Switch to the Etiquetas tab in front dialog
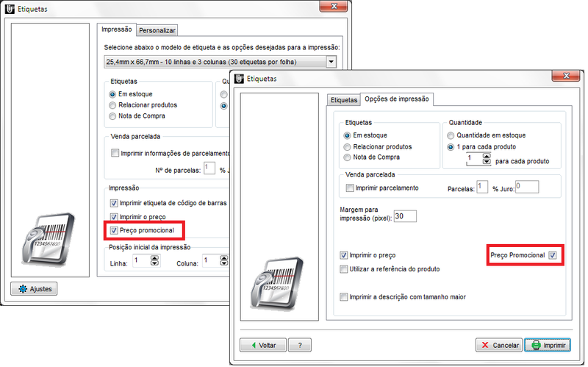588x367 pixels. [x=343, y=99]
